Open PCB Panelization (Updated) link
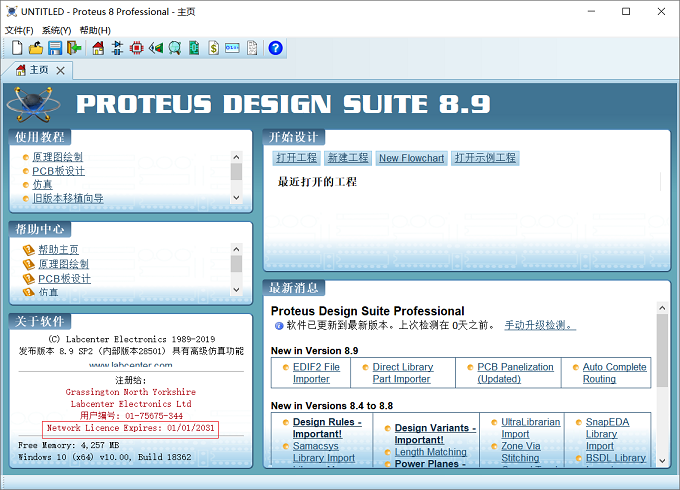 pos(515,373)
